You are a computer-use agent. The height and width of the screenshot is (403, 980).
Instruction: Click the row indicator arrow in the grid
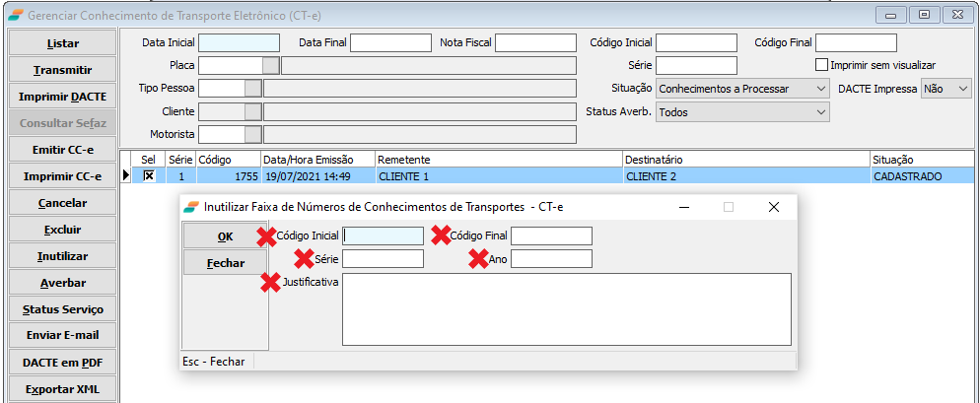point(125,175)
